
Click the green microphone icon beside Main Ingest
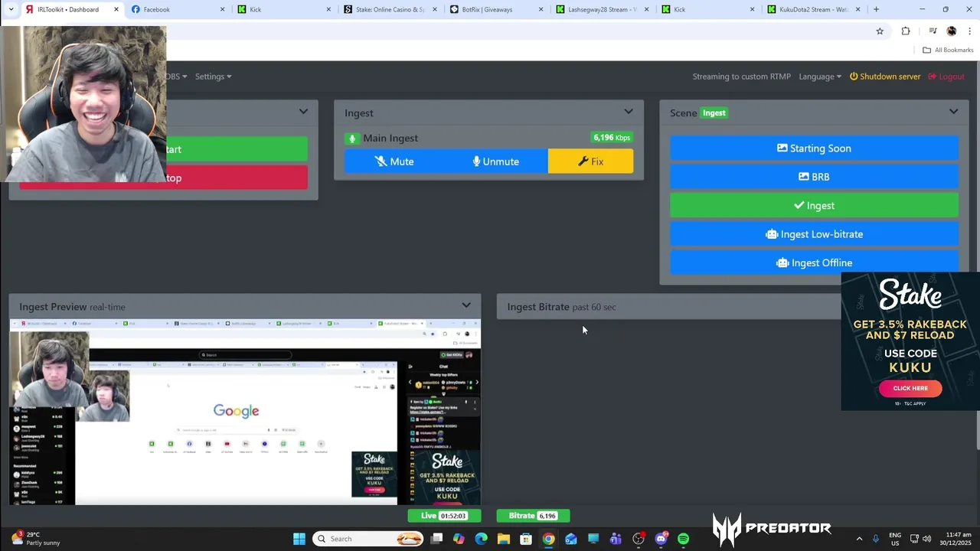click(x=352, y=139)
